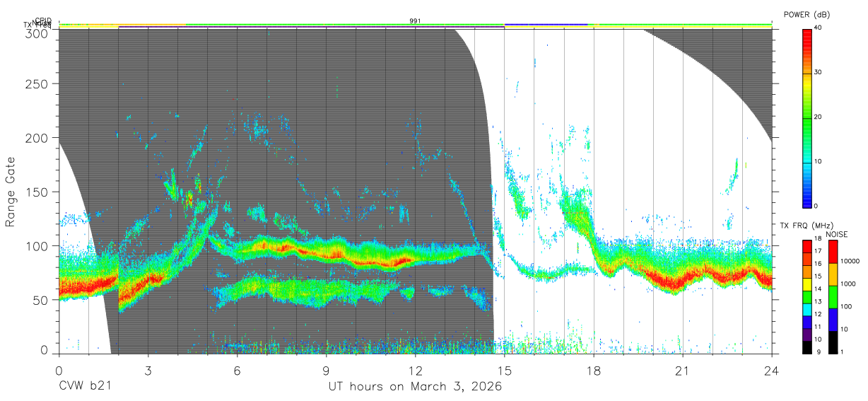Click the cyan swatch in the TX FRQ legend

[807, 308]
